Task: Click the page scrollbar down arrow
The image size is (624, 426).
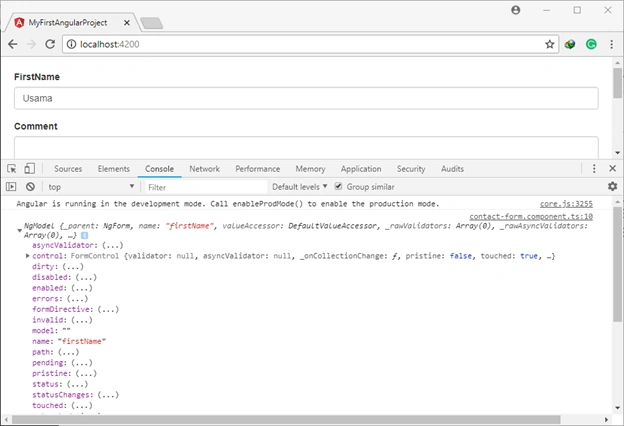Action: [x=617, y=153]
